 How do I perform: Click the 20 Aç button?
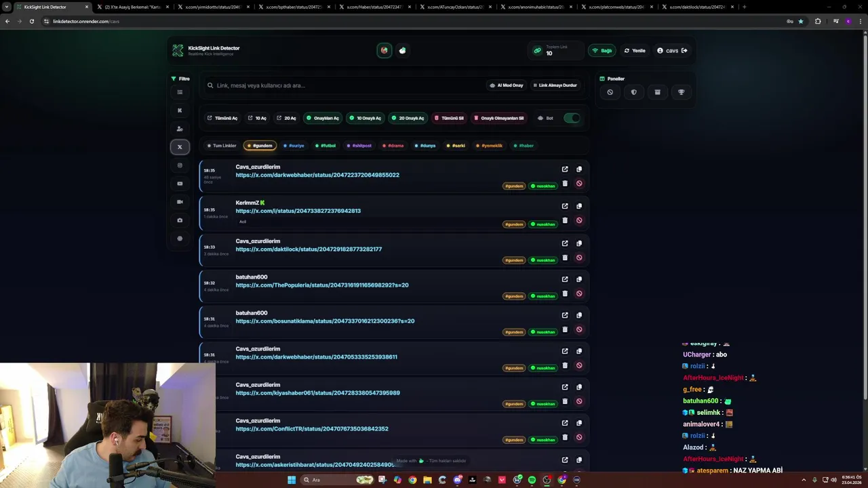[286, 118]
